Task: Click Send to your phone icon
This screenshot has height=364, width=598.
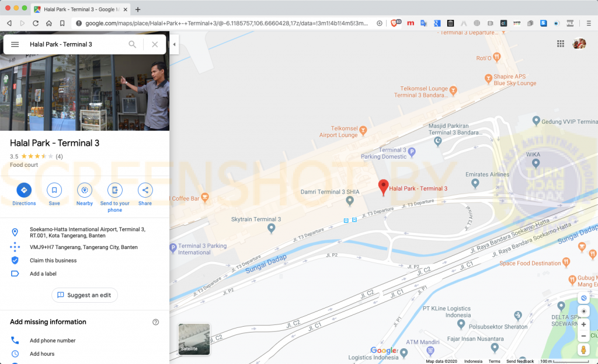Action: (115, 190)
